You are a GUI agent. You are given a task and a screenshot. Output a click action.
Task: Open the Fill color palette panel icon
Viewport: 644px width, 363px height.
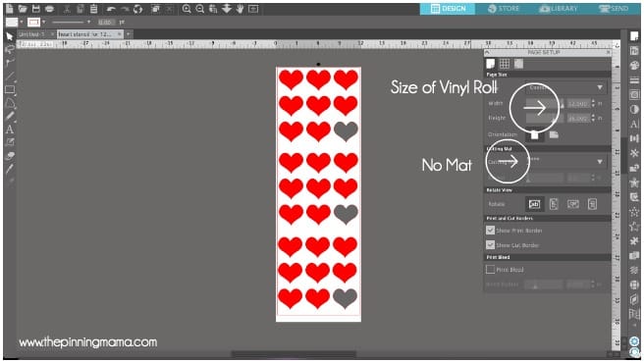point(634,66)
